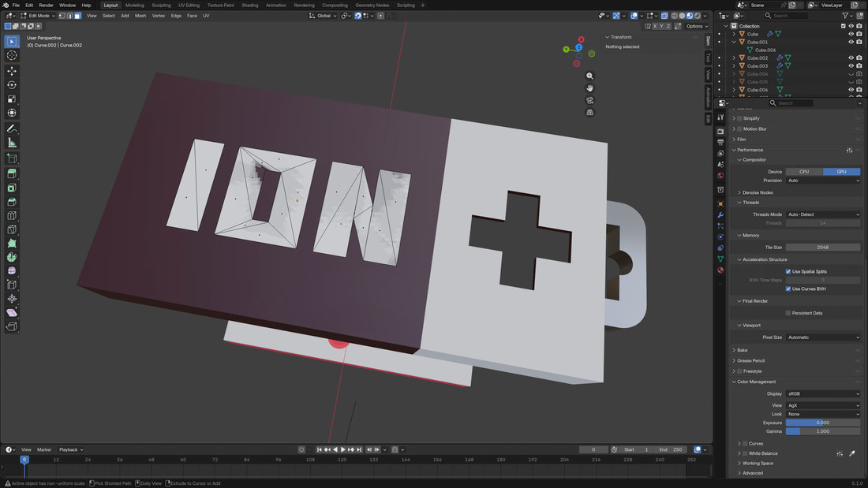The image size is (868, 488).
Task: Open the Threads Mode Auto-Detect dropdown
Action: (x=823, y=214)
